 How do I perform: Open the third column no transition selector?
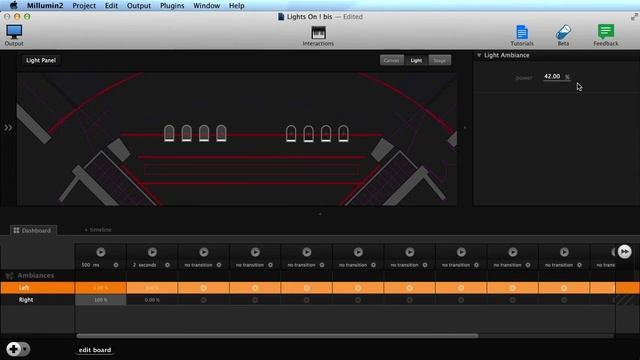pyautogui.click(x=198, y=265)
